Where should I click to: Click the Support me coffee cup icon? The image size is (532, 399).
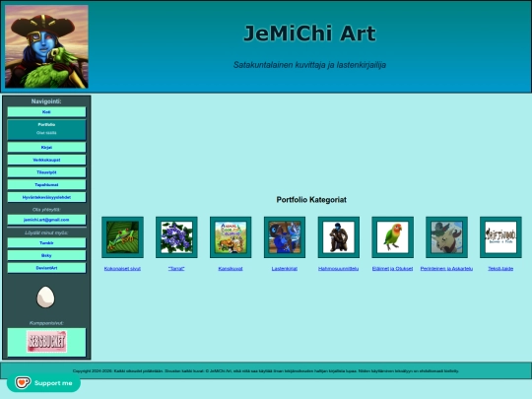[23, 382]
